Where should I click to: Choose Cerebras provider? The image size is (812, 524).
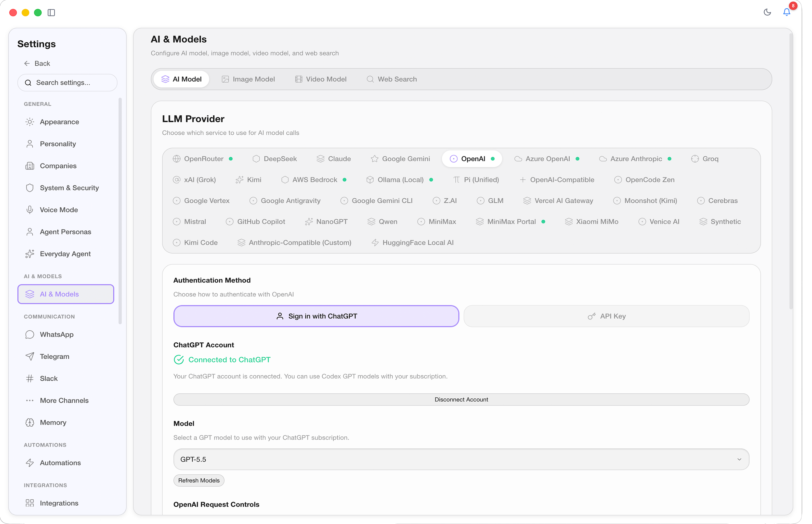click(717, 201)
